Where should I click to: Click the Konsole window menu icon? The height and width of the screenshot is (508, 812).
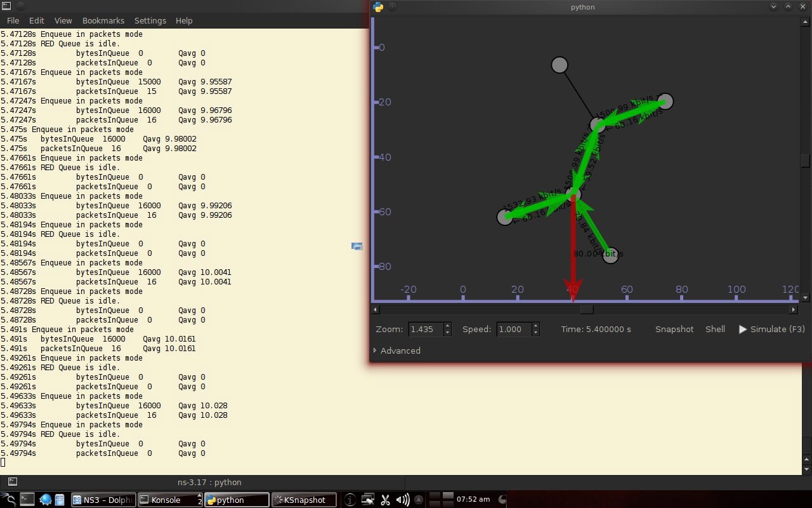(6, 6)
